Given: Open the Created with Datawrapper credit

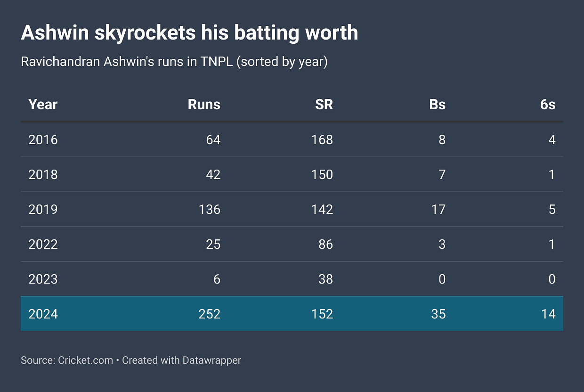Looking at the screenshot, I should tap(182, 360).
